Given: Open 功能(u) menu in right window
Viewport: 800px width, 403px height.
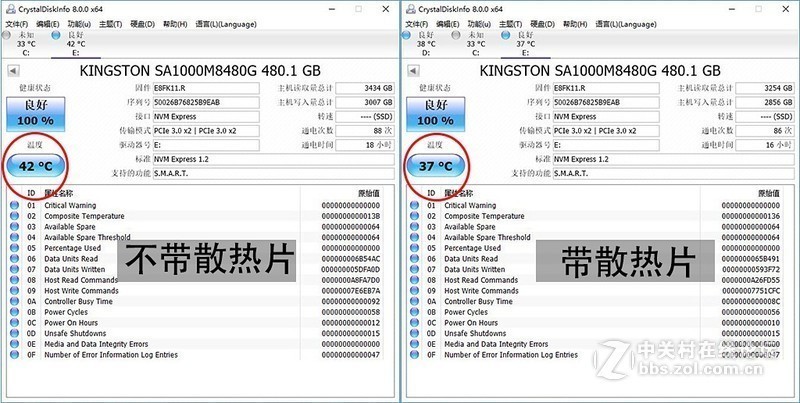Looking at the screenshot, I should [479, 24].
